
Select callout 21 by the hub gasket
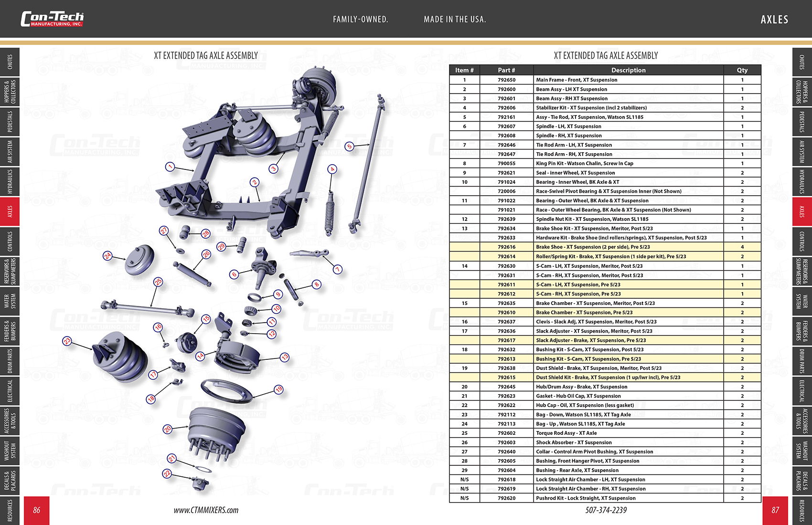[172, 459]
